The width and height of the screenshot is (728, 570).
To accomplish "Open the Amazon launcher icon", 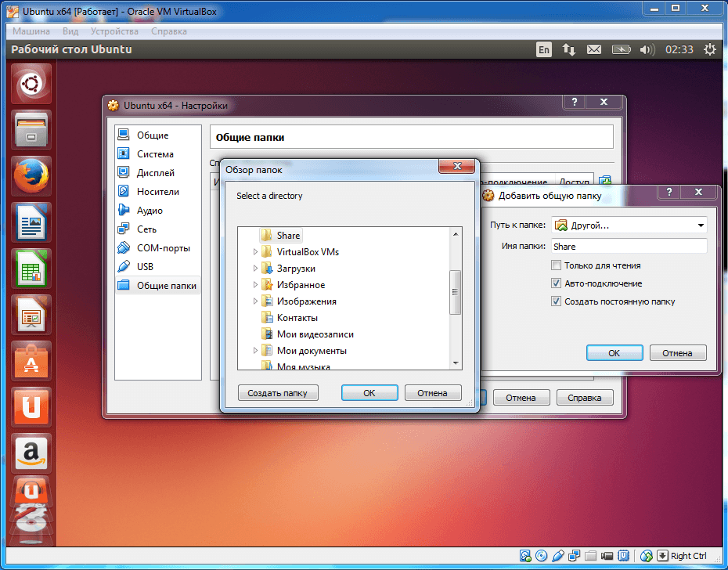I will click(31, 453).
